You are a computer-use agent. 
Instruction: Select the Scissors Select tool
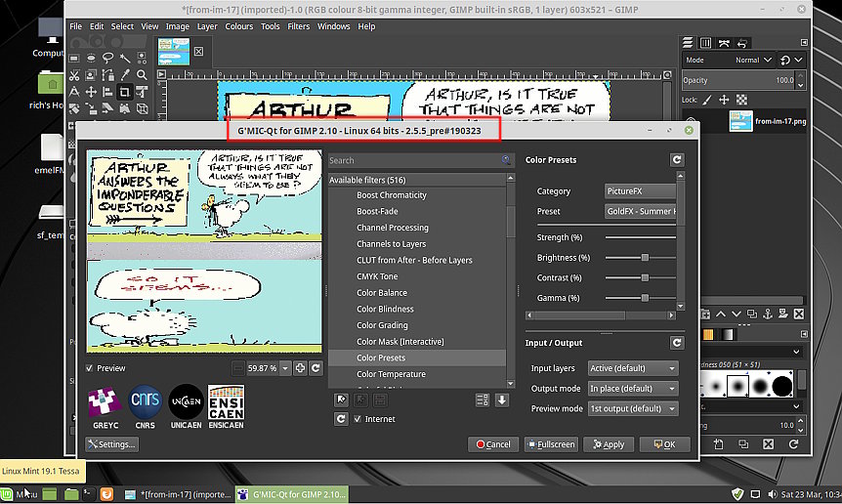[x=74, y=75]
